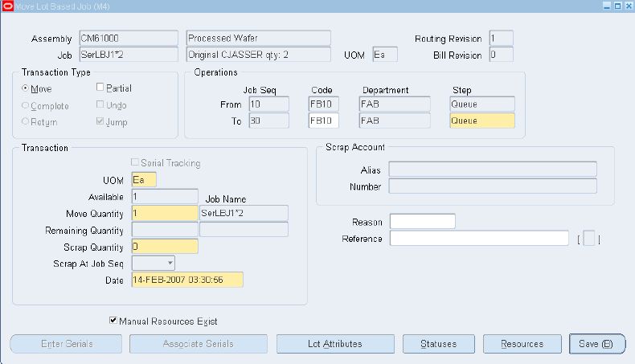Close the Move Lot Based Job window
The image size is (635, 364).
629,6
